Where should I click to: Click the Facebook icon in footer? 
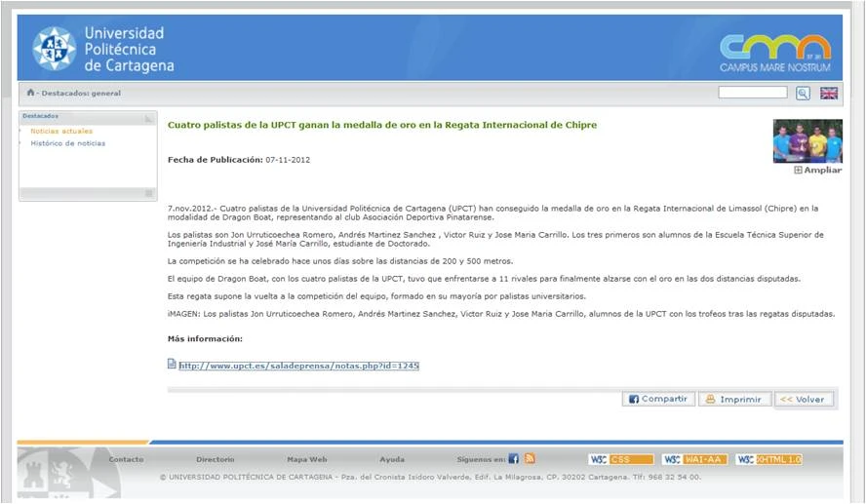(x=514, y=459)
